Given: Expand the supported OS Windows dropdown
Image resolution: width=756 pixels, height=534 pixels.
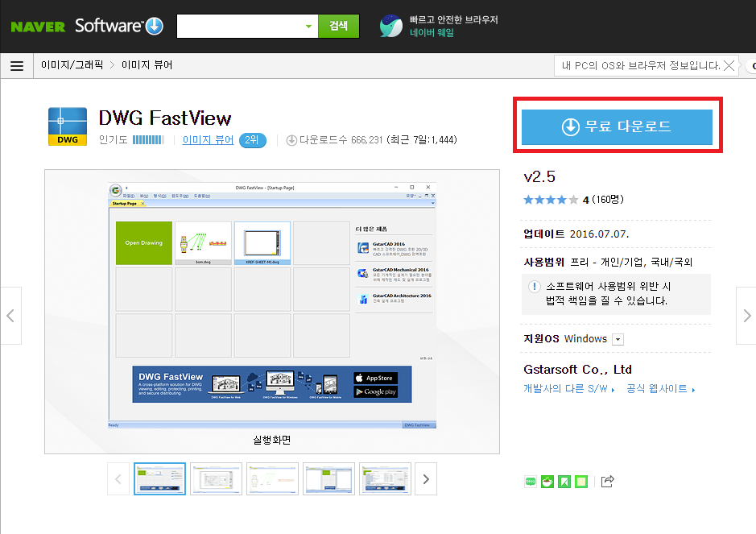Looking at the screenshot, I should click(618, 339).
